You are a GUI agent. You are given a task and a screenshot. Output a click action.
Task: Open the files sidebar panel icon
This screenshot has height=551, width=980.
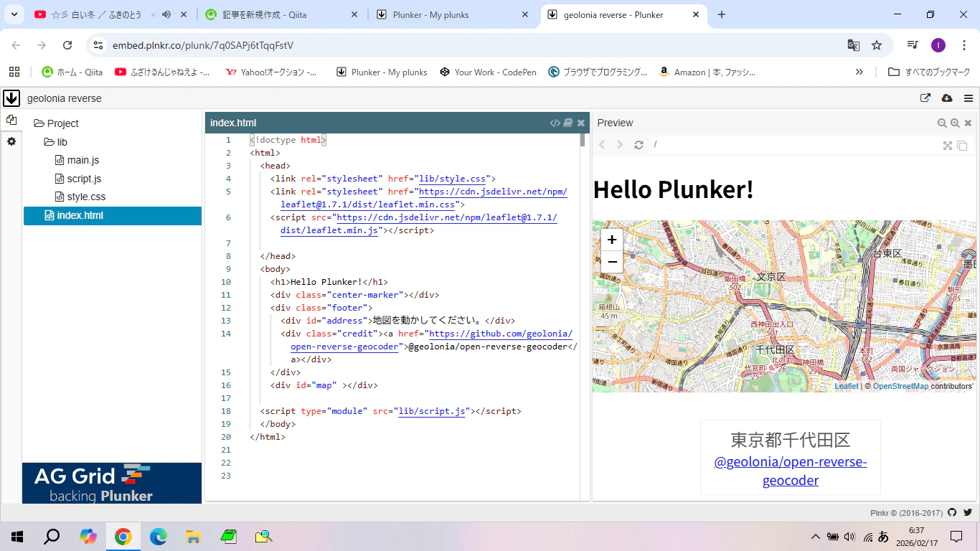click(11, 121)
